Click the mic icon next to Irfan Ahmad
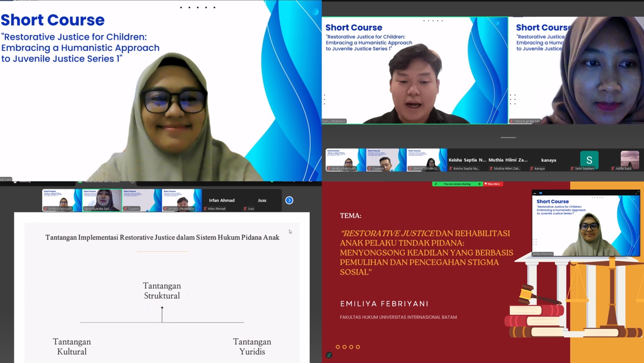 pyautogui.click(x=206, y=208)
